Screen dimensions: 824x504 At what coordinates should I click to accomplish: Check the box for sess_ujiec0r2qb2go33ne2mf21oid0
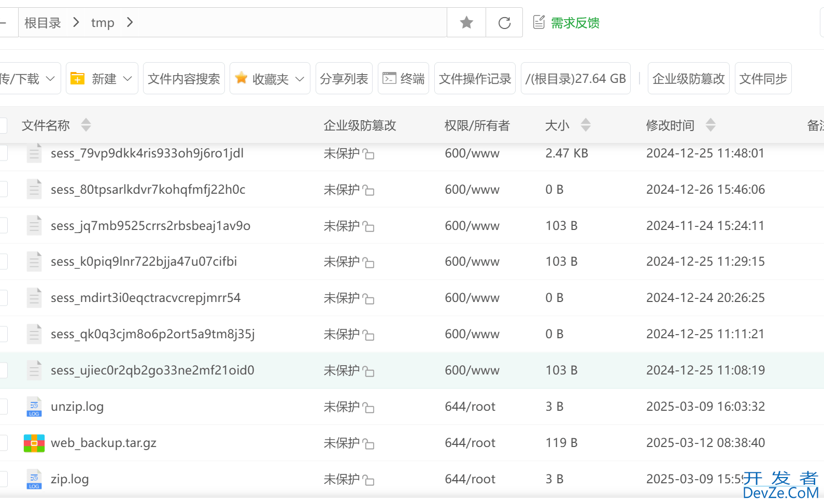point(3,370)
